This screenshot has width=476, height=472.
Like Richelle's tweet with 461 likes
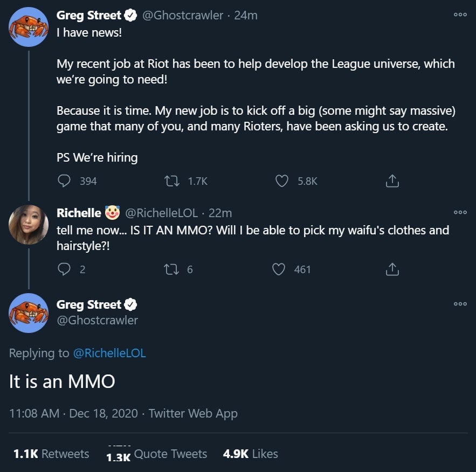[x=279, y=269]
